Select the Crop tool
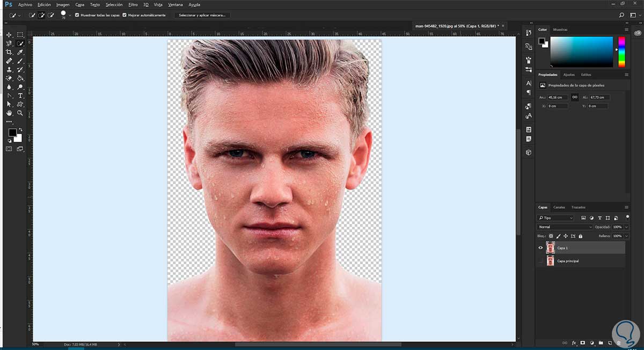Viewport: 644px width, 350px height. tap(9, 52)
